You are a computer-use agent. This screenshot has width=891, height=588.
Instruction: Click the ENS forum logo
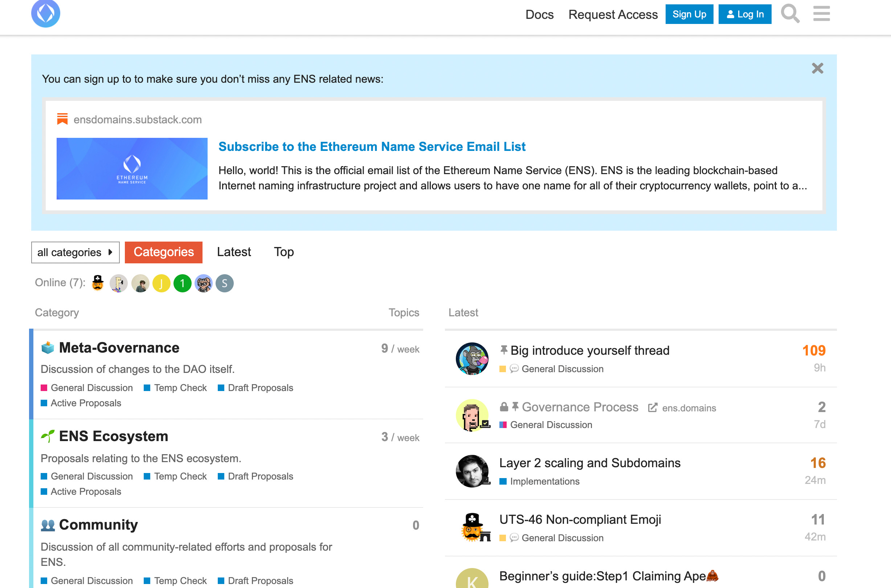pyautogui.click(x=45, y=13)
